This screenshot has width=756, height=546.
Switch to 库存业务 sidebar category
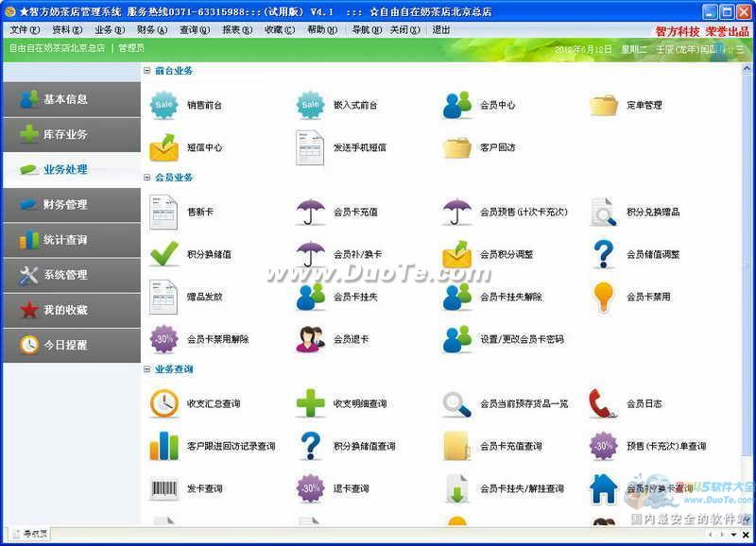[71, 134]
